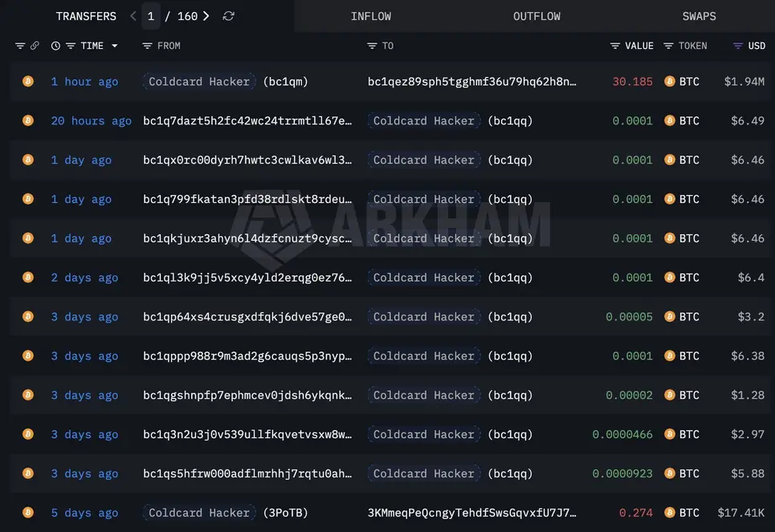The height and width of the screenshot is (532, 775).
Task: Open the USD column filter
Action: [x=738, y=46]
